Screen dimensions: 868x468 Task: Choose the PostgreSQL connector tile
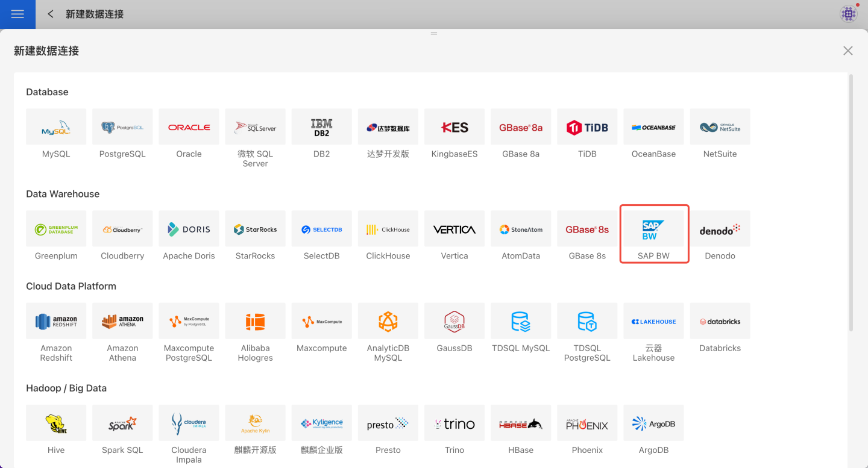[122, 127]
